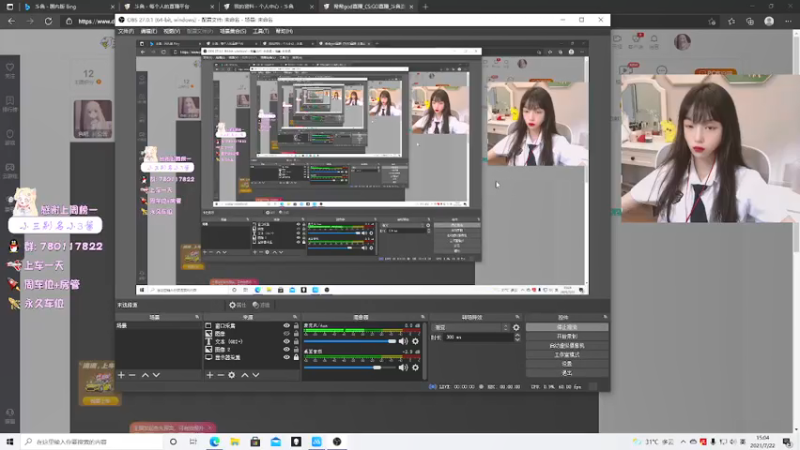Open a new browser tab

pyautogui.click(x=425, y=7)
